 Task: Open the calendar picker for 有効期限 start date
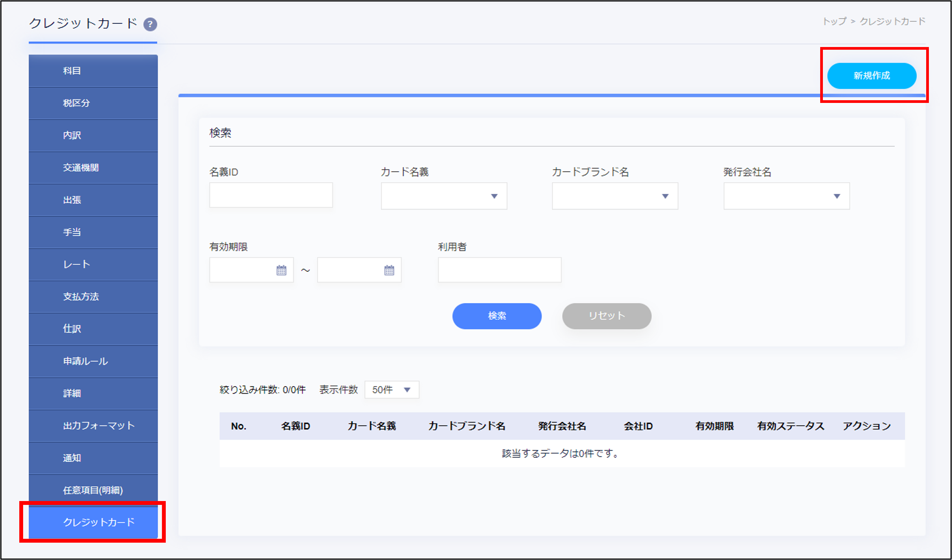281,270
